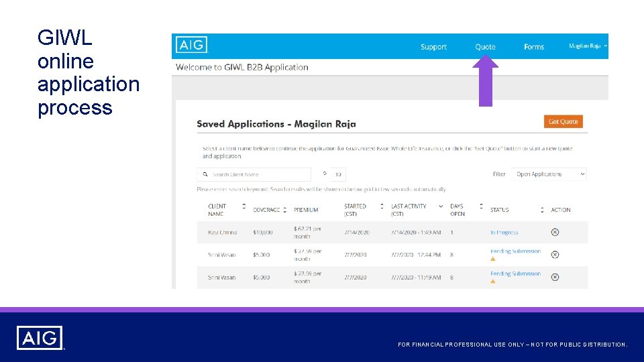Screen dimensions: 644x362
Task: Click the $62.21 per month premium
Action: pos(308,233)
